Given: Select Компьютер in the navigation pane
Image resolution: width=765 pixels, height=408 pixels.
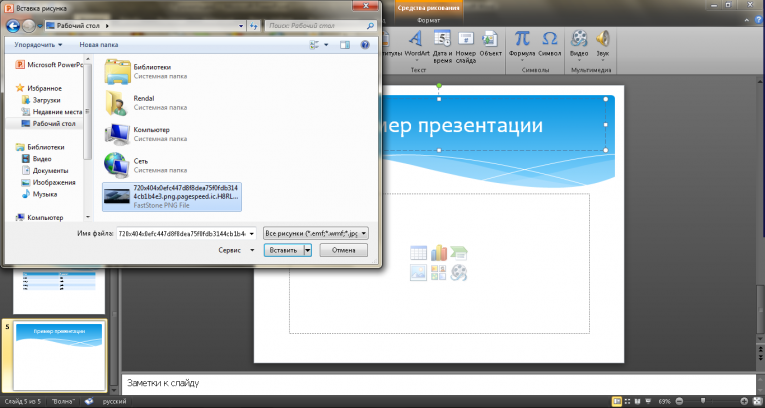Looking at the screenshot, I should point(40,217).
